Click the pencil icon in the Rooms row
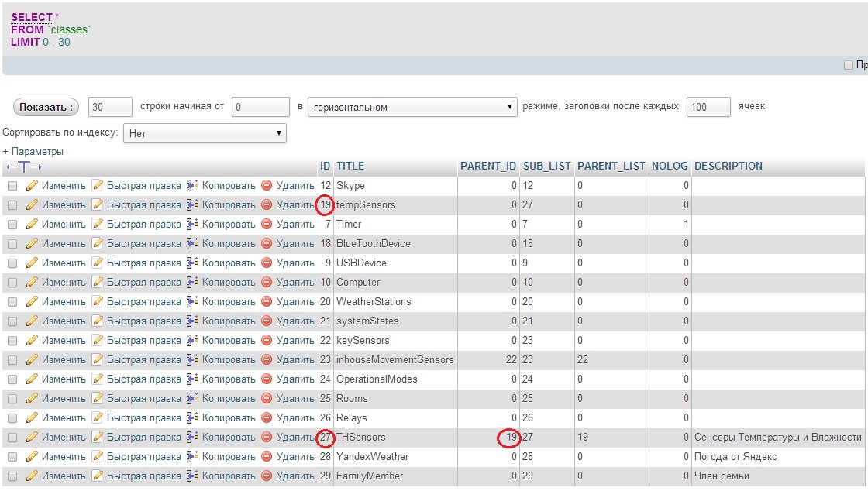868x491 pixels. tap(32, 399)
